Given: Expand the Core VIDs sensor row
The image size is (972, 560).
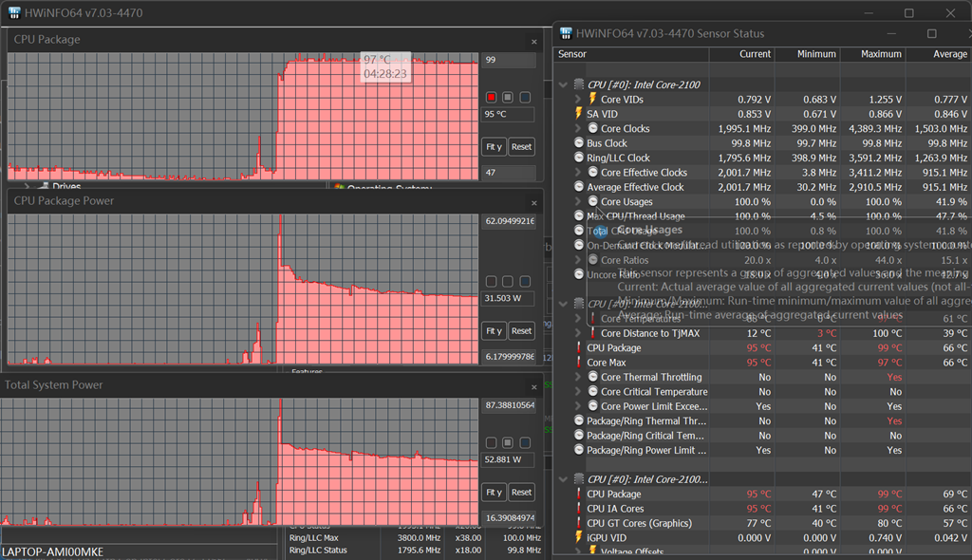Looking at the screenshot, I should click(x=578, y=100).
